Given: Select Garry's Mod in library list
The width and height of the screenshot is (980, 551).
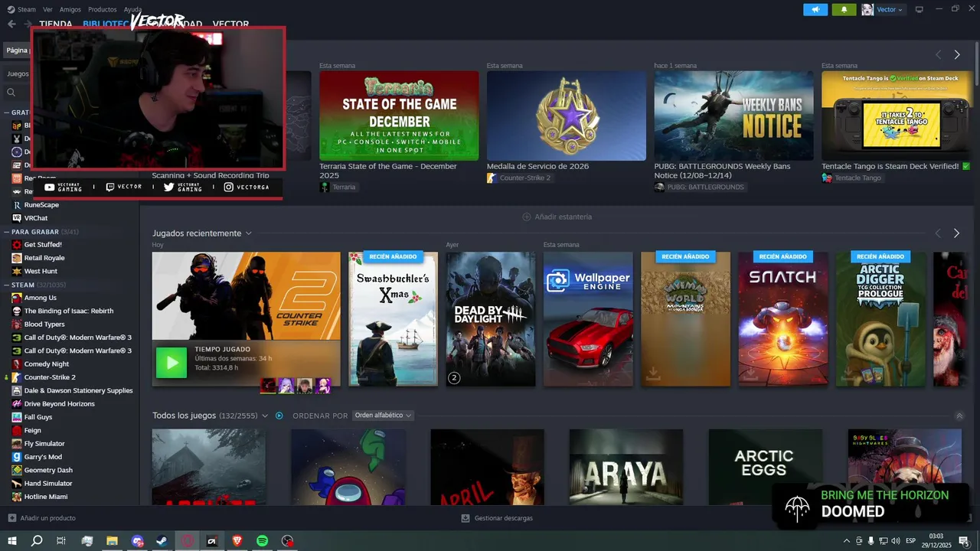Looking at the screenshot, I should [43, 457].
